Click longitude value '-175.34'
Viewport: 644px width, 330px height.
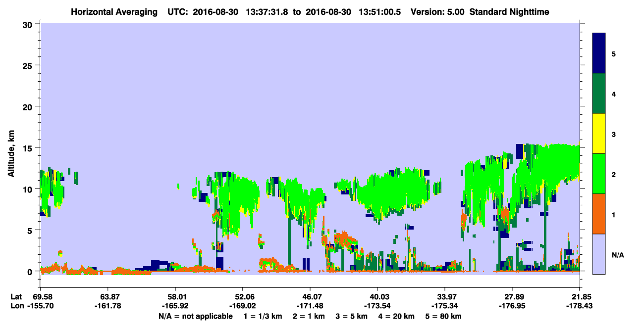point(445,306)
